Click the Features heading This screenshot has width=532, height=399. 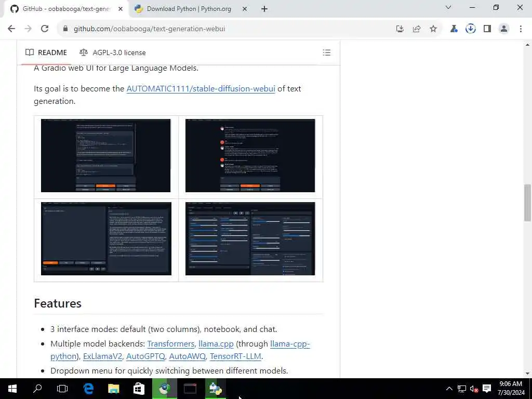click(x=58, y=303)
